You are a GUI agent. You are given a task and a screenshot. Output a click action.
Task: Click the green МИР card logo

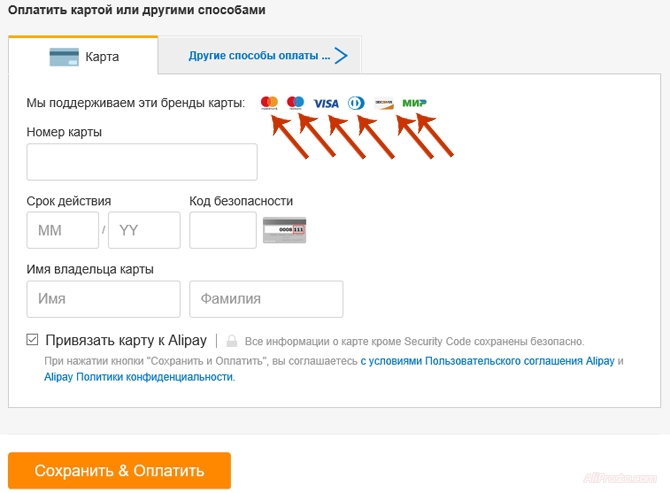tap(414, 103)
